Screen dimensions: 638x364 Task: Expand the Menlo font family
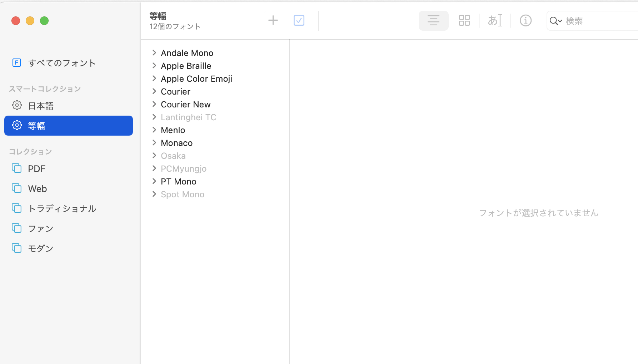tap(154, 130)
